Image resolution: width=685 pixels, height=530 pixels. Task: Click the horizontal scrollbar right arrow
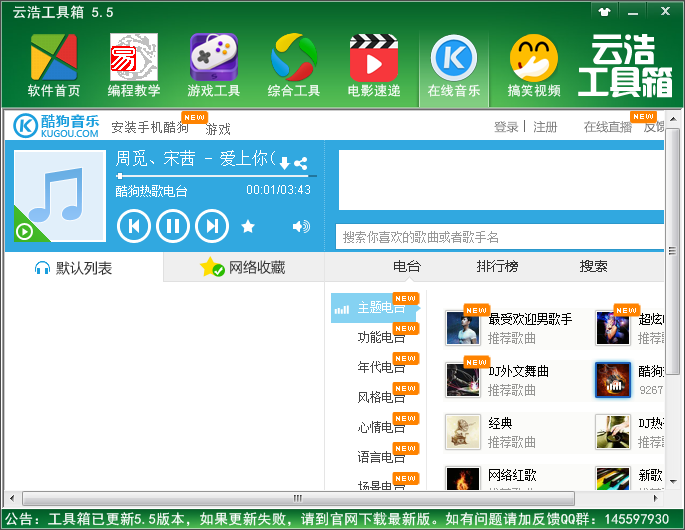click(x=656, y=498)
